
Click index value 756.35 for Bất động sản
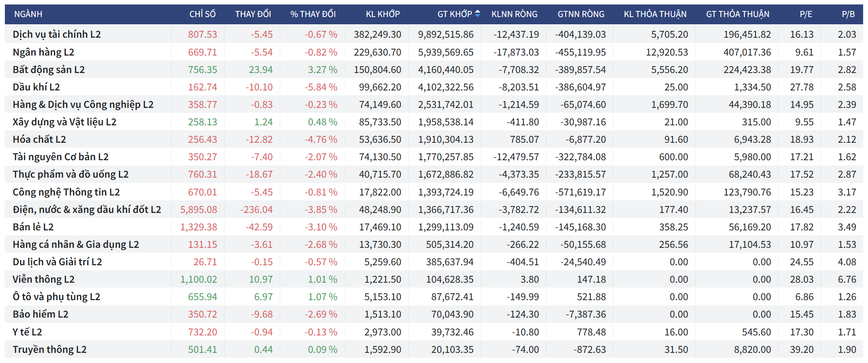(202, 70)
